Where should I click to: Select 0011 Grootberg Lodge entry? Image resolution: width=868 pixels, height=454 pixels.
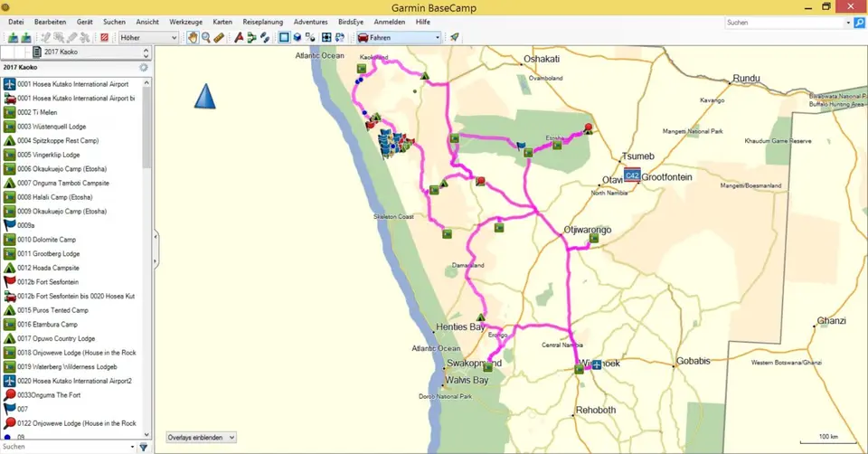pos(72,253)
